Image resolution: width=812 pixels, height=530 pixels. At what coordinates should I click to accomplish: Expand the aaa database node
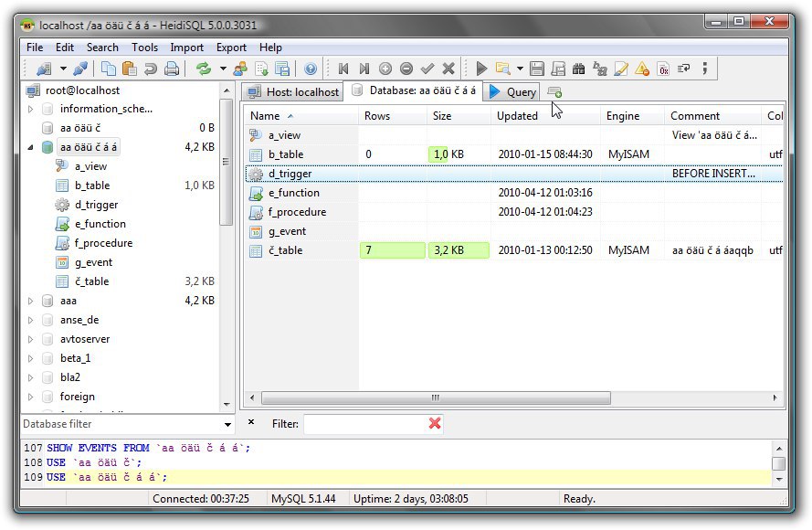[x=30, y=301]
